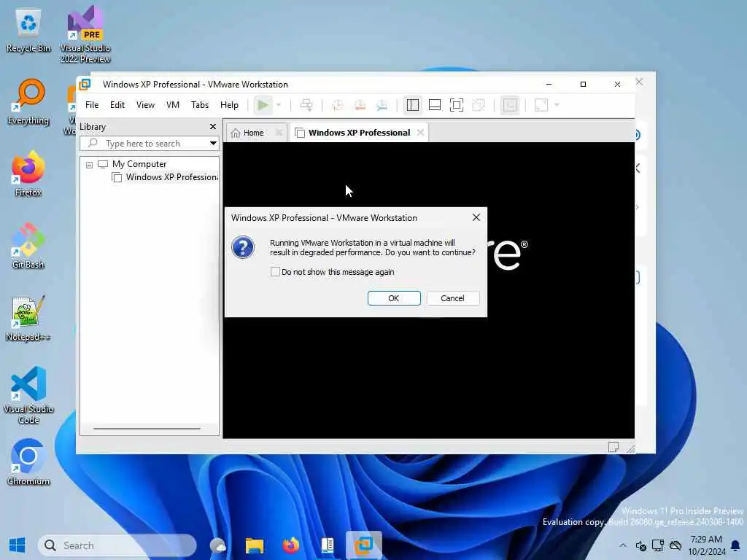Open Firefox from the taskbar
This screenshot has width=747, height=560.
click(290, 545)
